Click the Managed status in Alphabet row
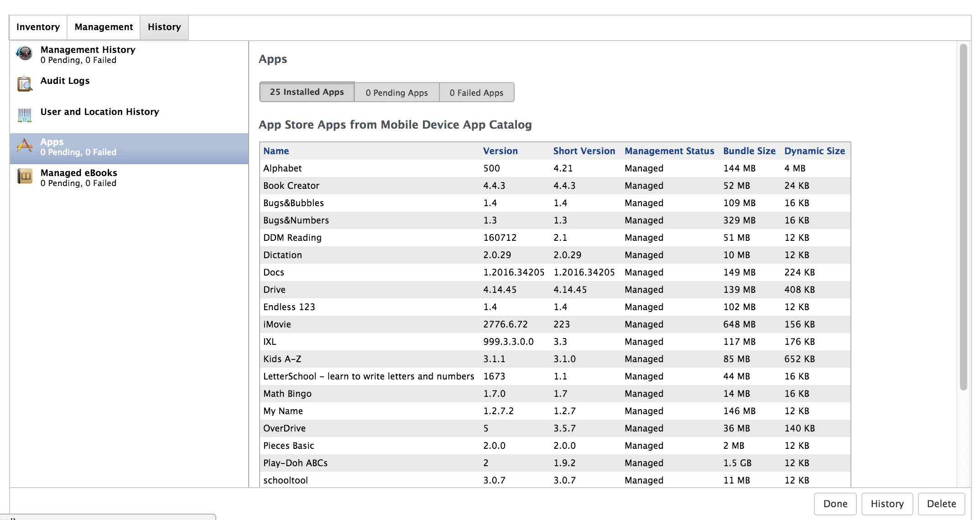980x520 pixels. [644, 168]
